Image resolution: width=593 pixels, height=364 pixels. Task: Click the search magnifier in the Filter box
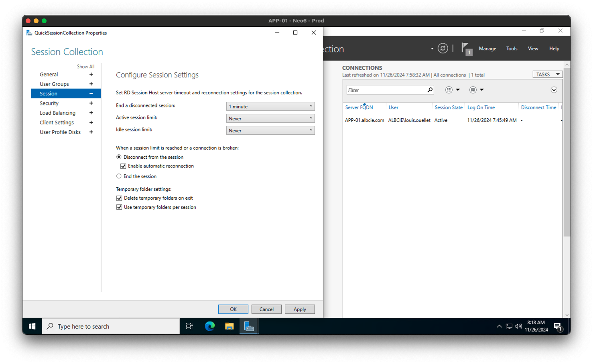[x=429, y=90]
